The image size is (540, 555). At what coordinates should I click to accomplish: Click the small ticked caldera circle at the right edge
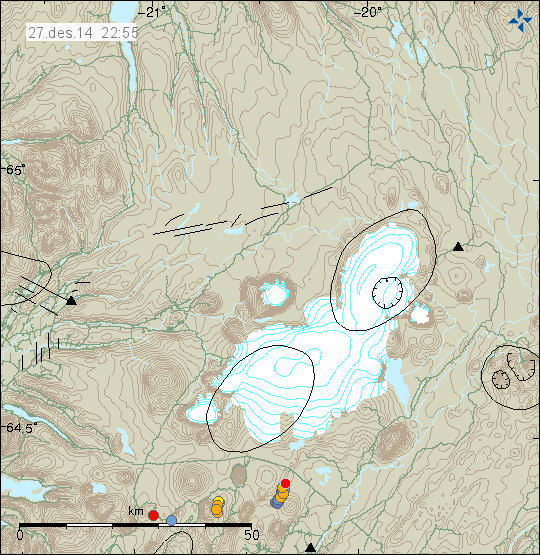pyautogui.click(x=501, y=379)
